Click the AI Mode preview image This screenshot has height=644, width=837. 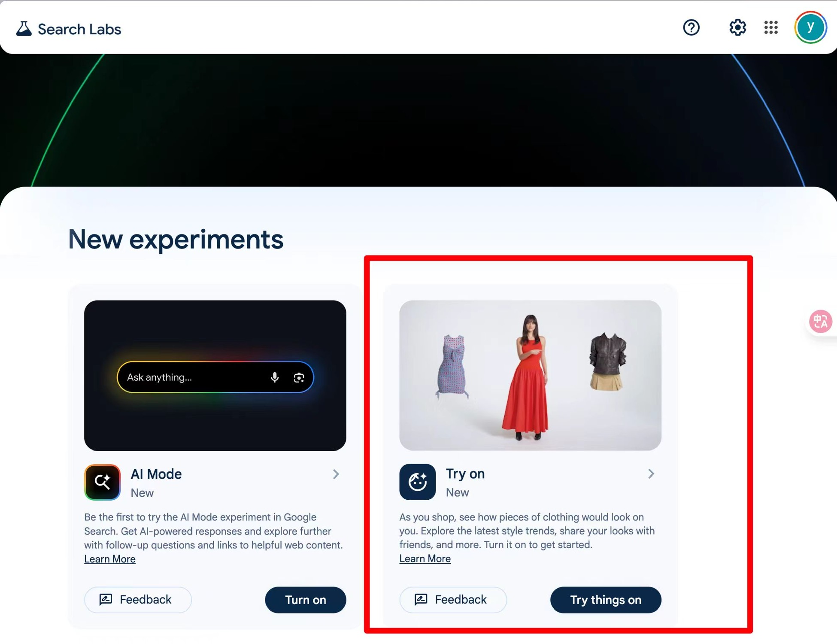(215, 375)
